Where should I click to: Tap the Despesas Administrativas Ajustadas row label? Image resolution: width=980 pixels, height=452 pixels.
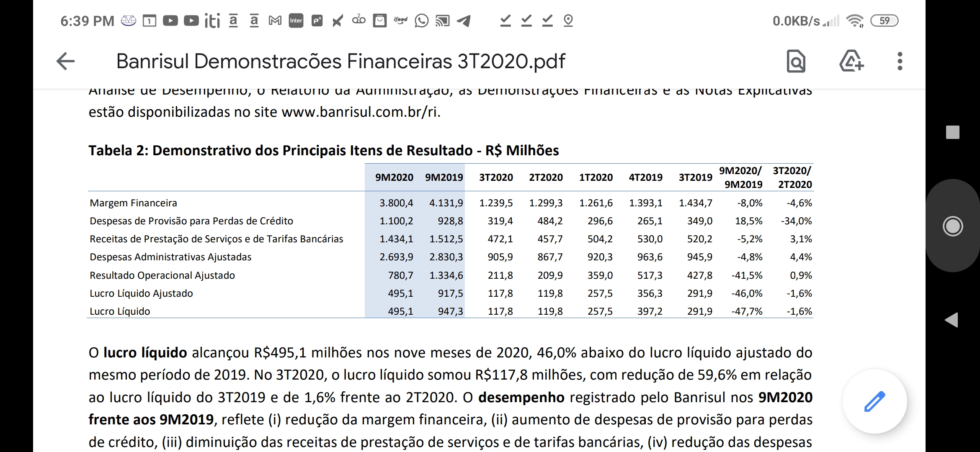(170, 257)
